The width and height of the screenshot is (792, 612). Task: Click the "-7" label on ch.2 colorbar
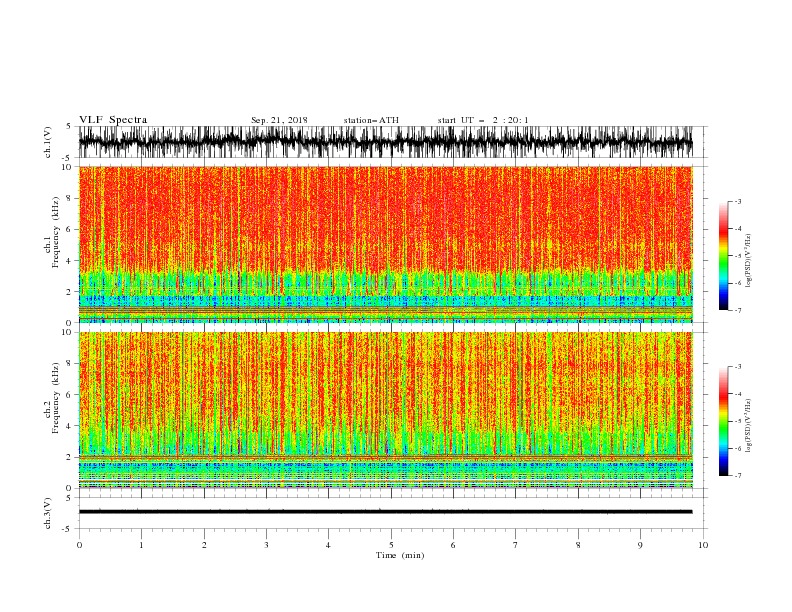click(x=738, y=475)
